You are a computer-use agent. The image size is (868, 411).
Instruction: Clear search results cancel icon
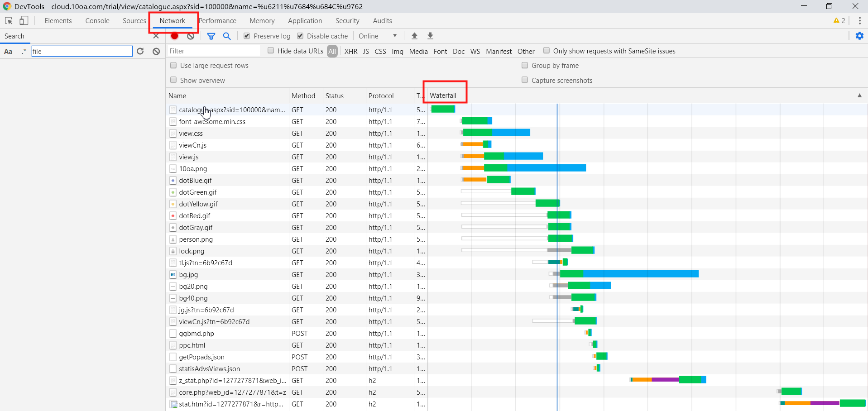[x=156, y=51]
